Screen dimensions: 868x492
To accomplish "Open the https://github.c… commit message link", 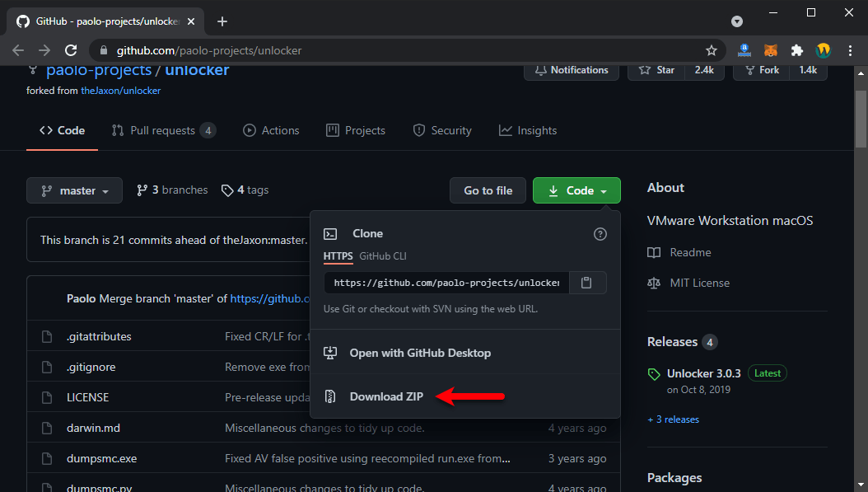I will [269, 298].
